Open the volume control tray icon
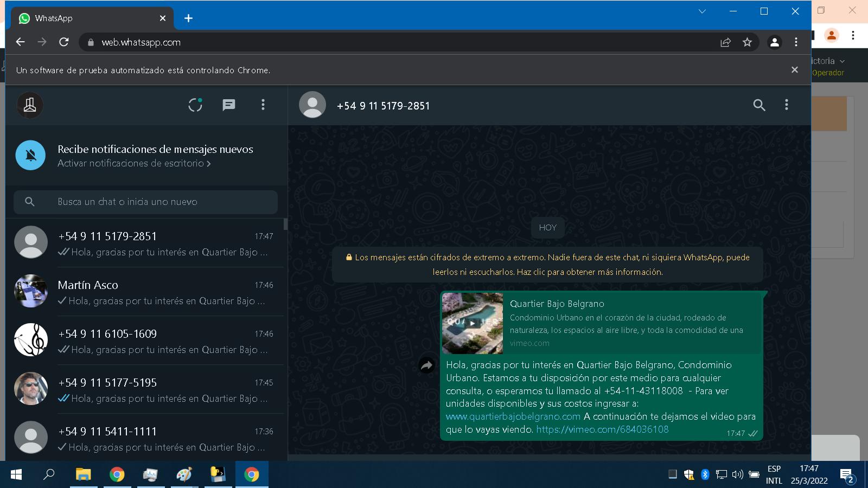 737,474
